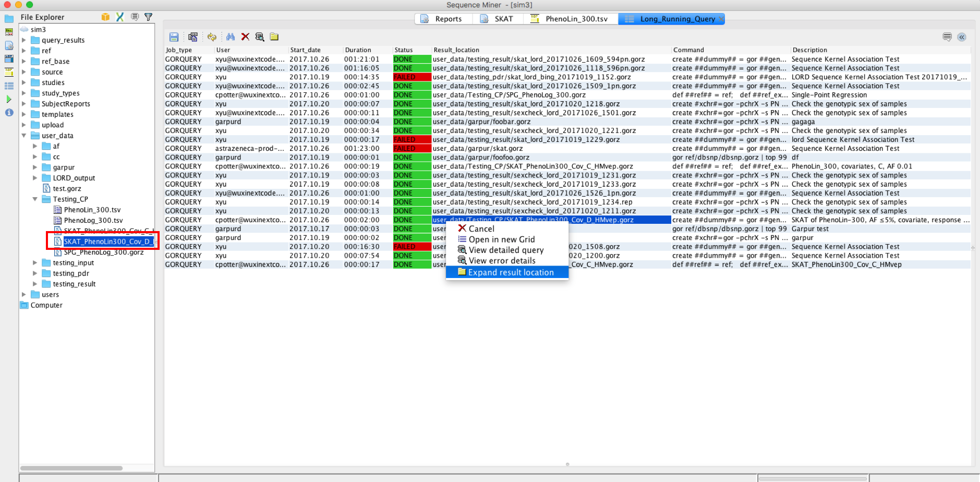Click the save icon in grid toolbar
Image resolution: width=980 pixels, height=482 pixels.
click(174, 37)
